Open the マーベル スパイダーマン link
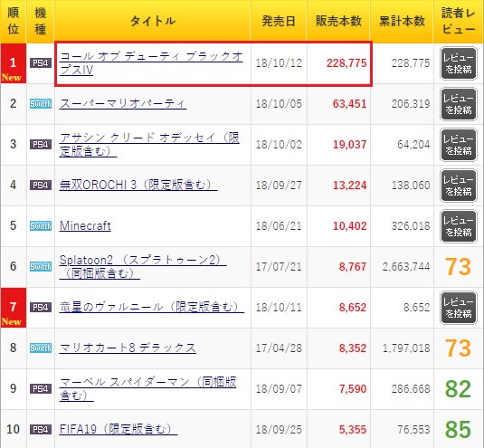 pyautogui.click(x=147, y=389)
